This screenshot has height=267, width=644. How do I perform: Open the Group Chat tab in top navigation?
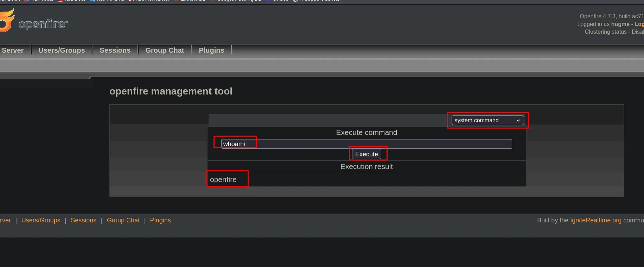pos(165,50)
